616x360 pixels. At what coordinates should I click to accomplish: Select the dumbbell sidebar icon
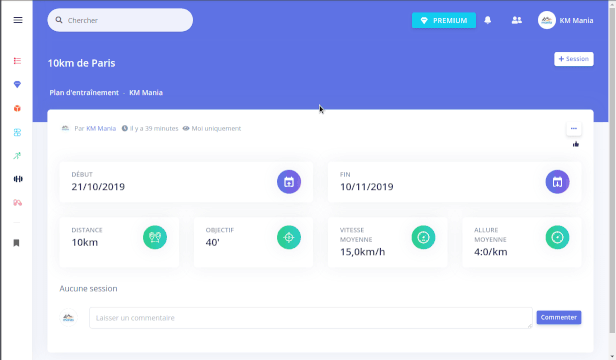(x=18, y=179)
